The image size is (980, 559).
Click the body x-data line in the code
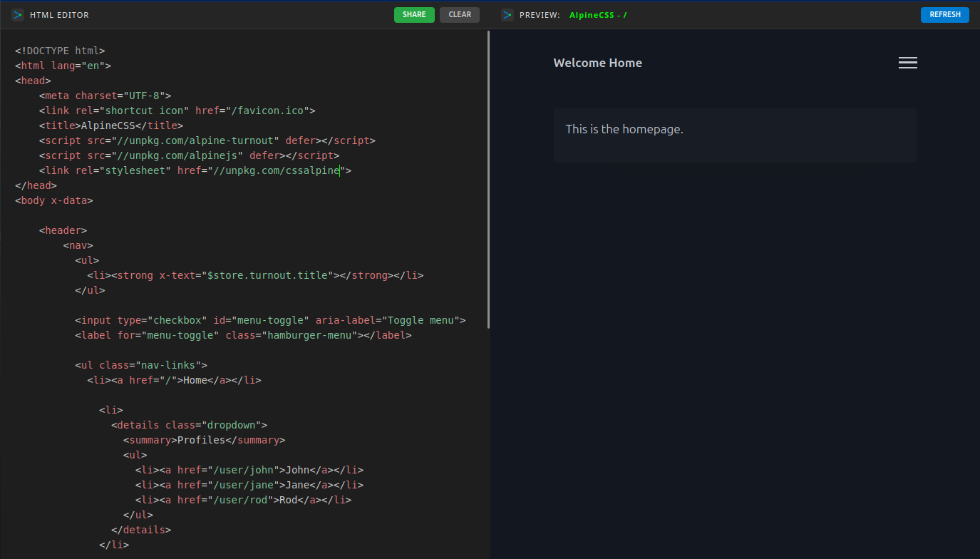point(54,200)
